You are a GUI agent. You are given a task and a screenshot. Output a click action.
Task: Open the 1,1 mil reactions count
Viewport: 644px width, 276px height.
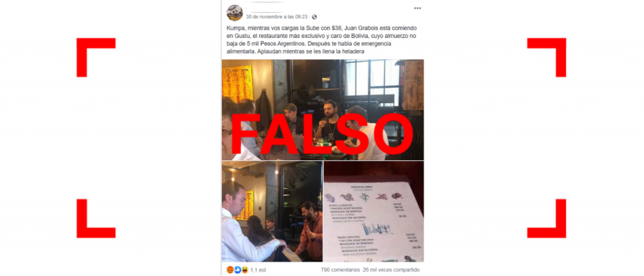point(258,270)
